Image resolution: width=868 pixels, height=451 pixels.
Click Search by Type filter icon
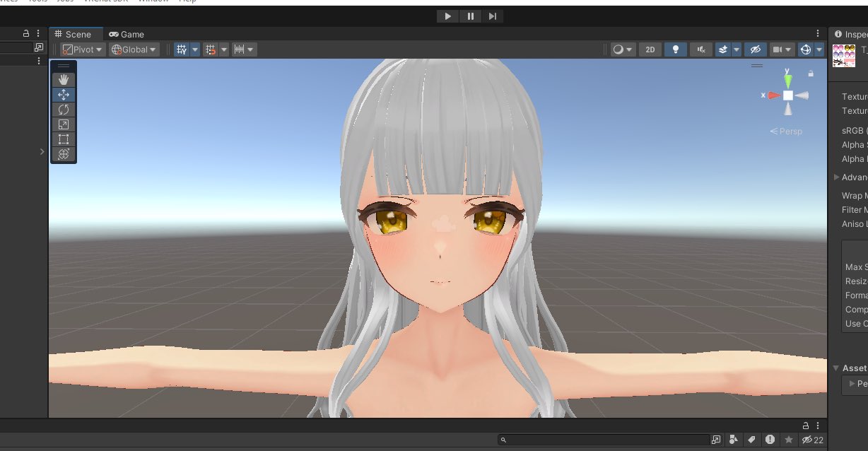tap(734, 440)
